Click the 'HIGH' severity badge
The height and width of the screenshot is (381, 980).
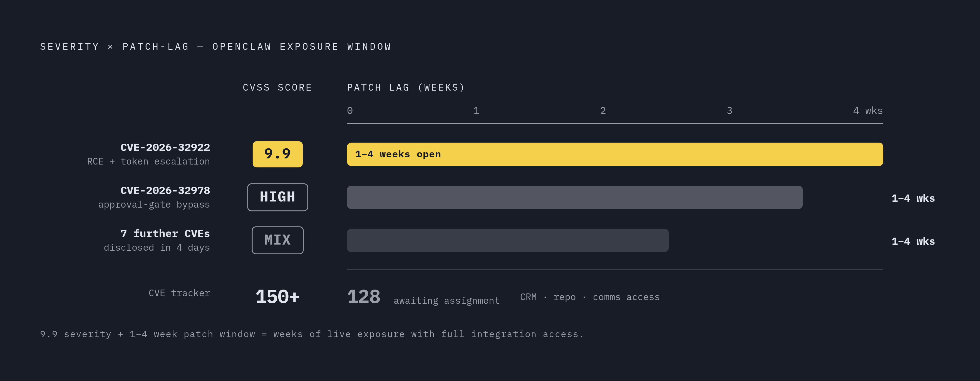coord(278,197)
